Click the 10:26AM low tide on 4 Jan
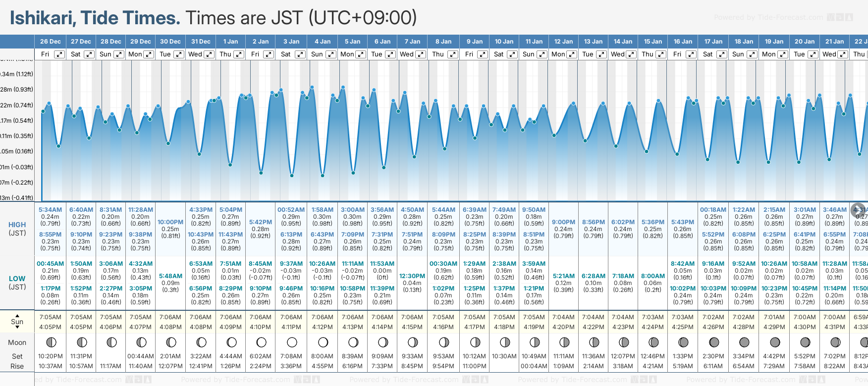This screenshot has width=868, height=386. pyautogui.click(x=323, y=264)
